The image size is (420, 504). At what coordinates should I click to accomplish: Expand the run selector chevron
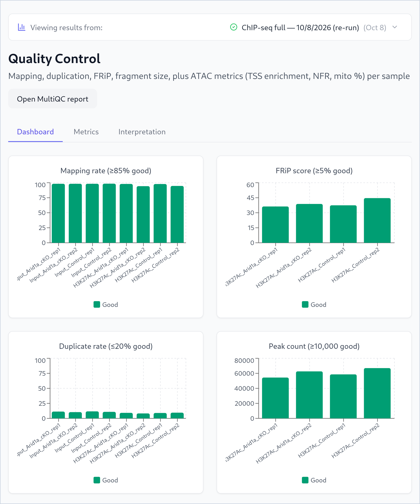[x=395, y=27]
